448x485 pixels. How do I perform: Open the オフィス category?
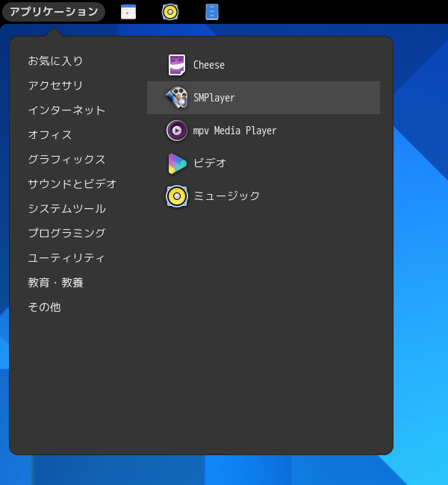[x=50, y=135]
